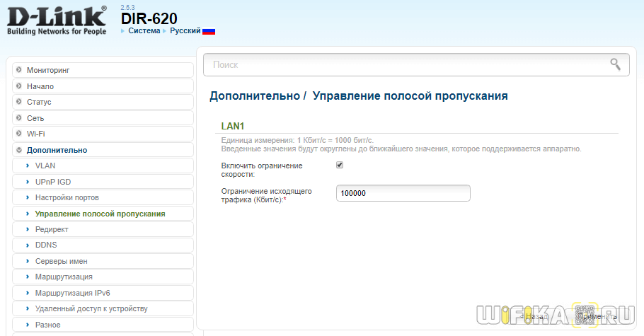Go to Маршрутизация IPv6 settings

tap(72, 293)
